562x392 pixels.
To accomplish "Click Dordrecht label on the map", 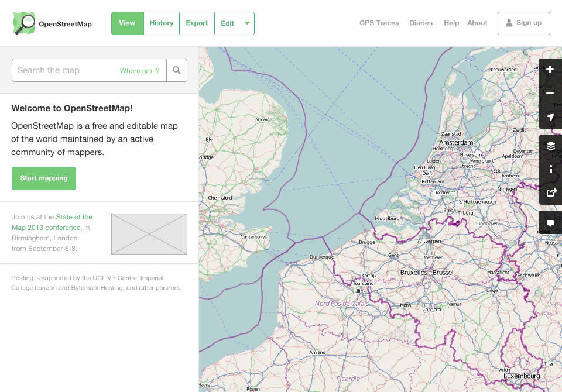I will pos(444,192).
